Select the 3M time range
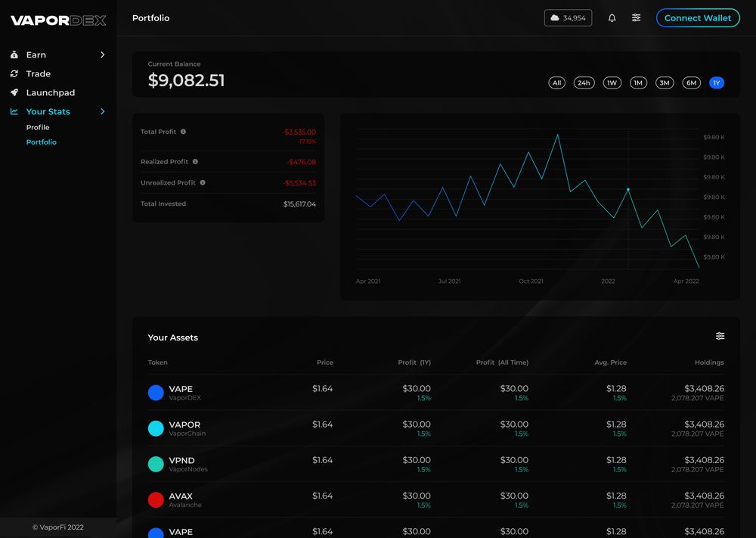756x538 pixels. pyautogui.click(x=665, y=82)
